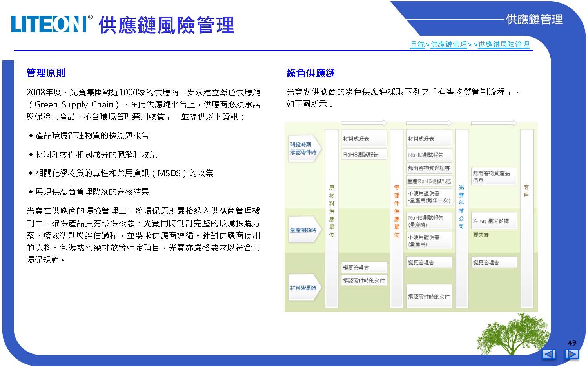Open the 供應鏈風險管理 breadcrumb link

click(504, 45)
